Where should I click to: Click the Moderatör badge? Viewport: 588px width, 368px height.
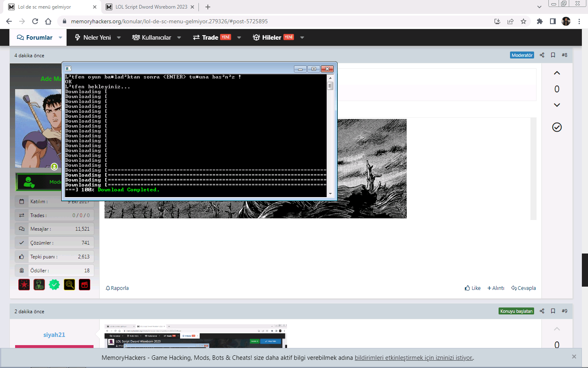click(x=522, y=55)
